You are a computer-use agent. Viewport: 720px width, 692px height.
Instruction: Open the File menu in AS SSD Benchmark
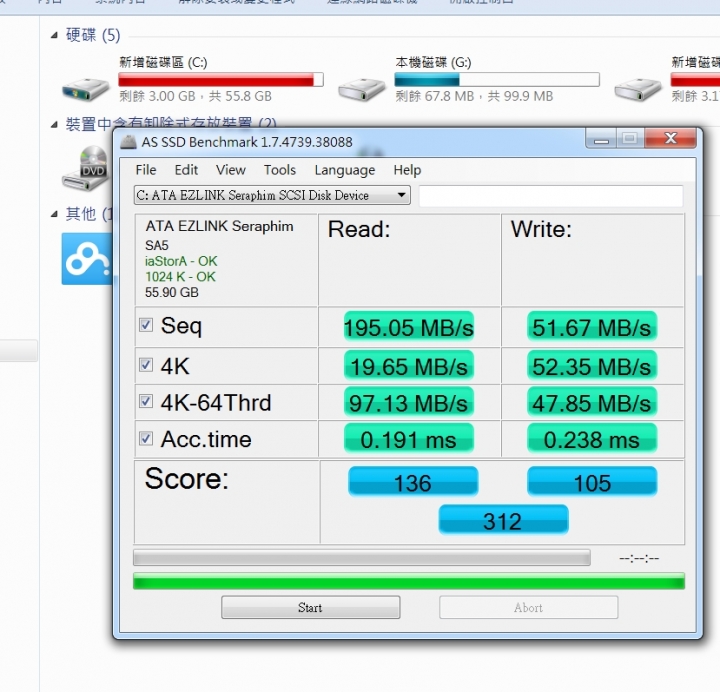[x=146, y=170]
